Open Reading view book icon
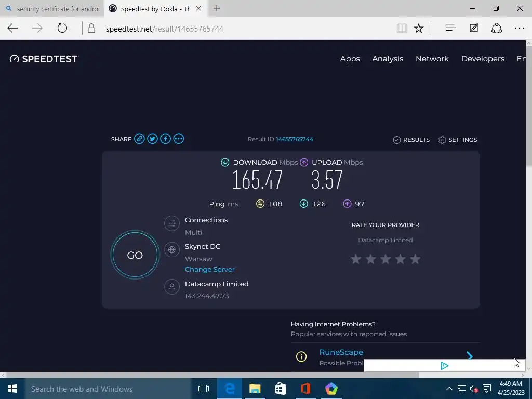 pos(402,28)
